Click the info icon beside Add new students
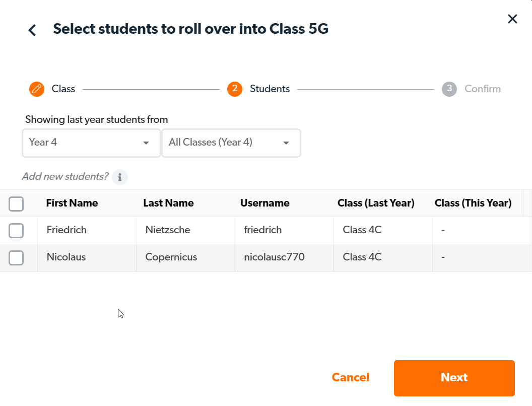532x406 pixels. [x=120, y=177]
